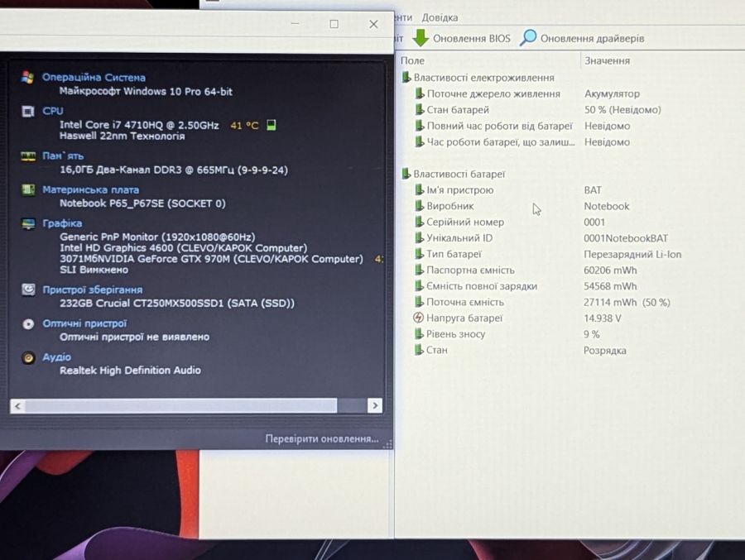Click the icon beside Рівень зносу

click(x=419, y=334)
